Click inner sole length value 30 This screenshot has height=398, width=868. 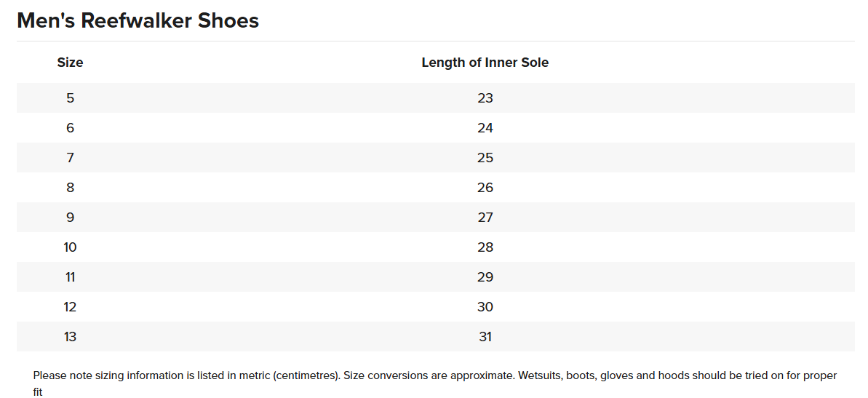click(x=485, y=307)
